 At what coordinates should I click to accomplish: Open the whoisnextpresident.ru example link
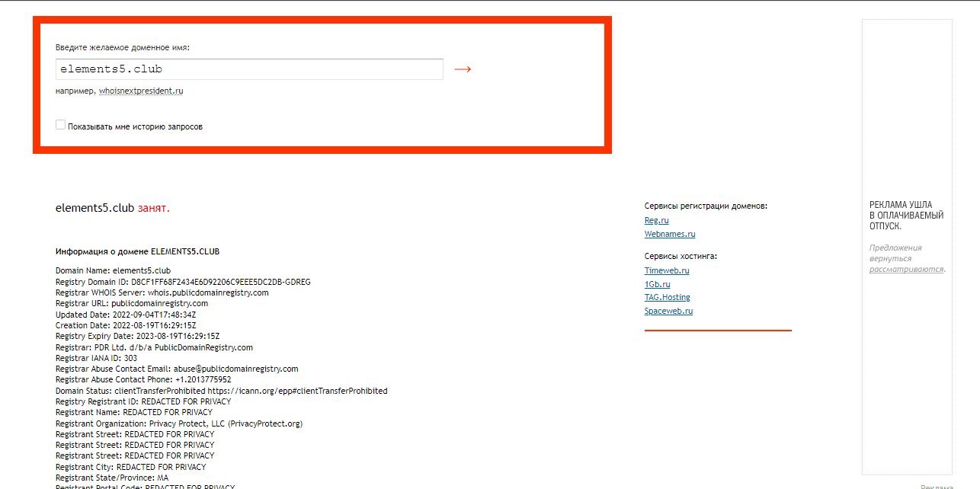pos(141,91)
